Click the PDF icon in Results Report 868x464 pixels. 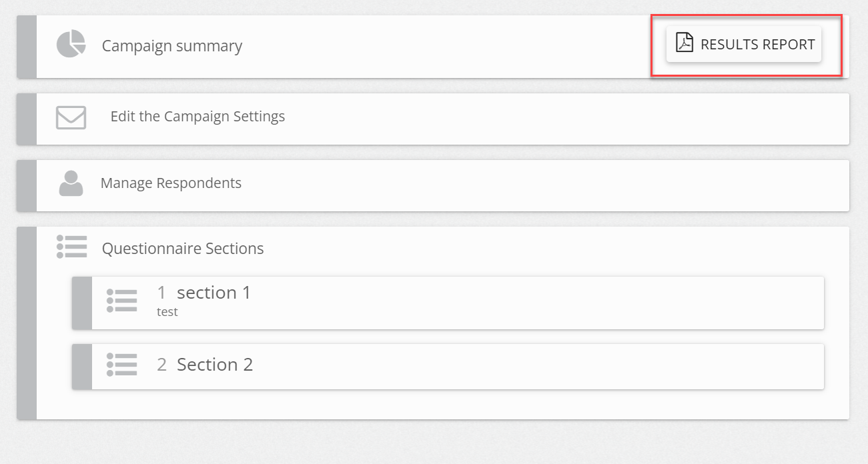point(685,43)
